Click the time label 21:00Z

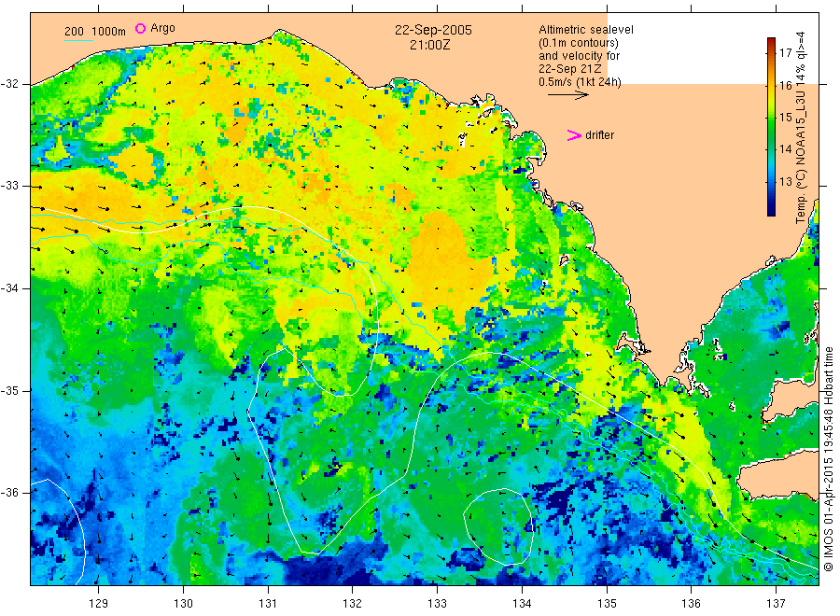[x=429, y=46]
